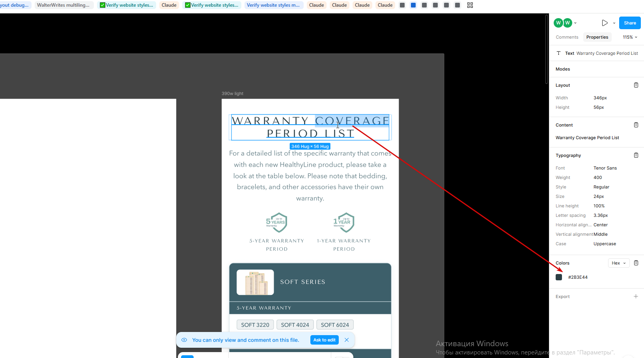Click the Tenor Sans font value
This screenshot has height=358, width=644.
(x=605, y=168)
